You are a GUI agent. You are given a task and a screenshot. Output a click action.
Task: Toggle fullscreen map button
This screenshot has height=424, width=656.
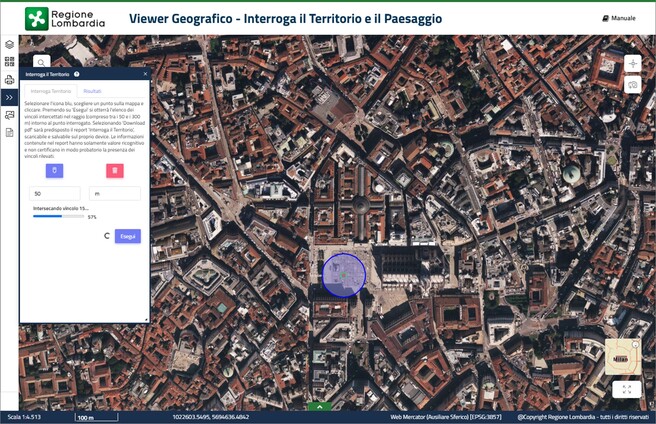point(627,389)
